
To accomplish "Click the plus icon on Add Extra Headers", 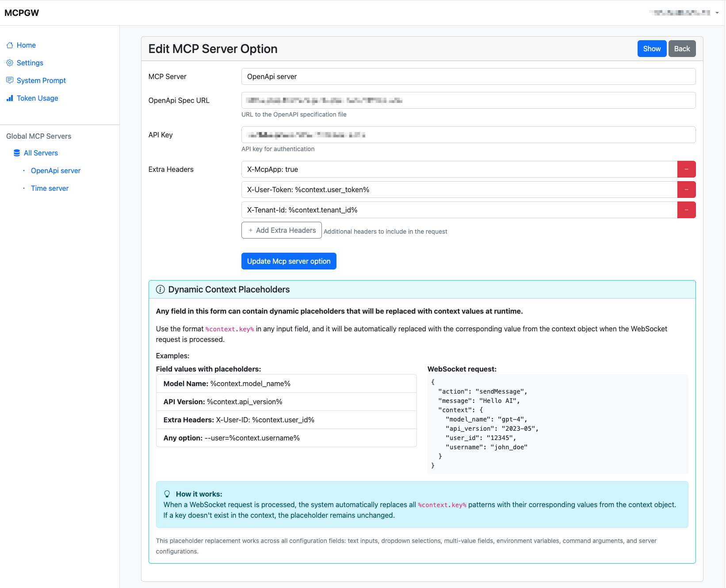I will (x=250, y=230).
